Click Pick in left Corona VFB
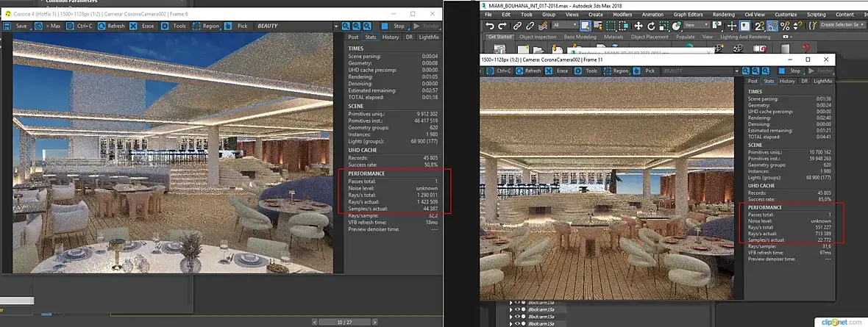Screen dimensions: 868x327 pos(237,26)
